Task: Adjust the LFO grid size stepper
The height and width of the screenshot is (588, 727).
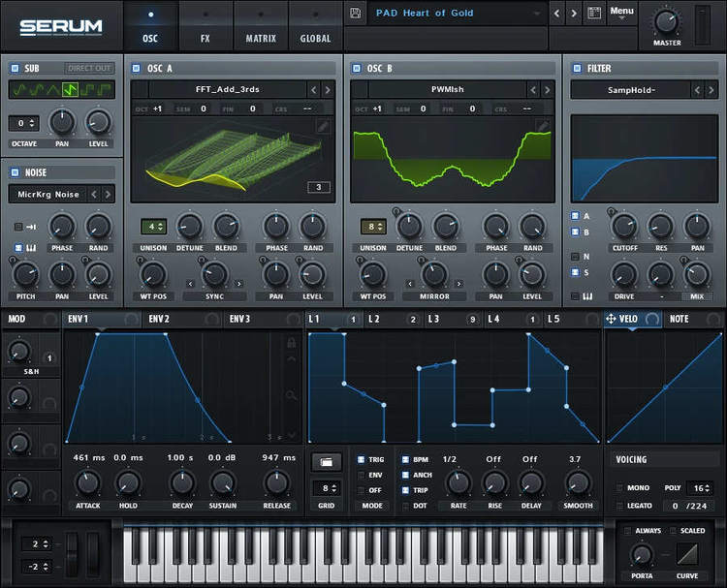Action: click(x=327, y=488)
